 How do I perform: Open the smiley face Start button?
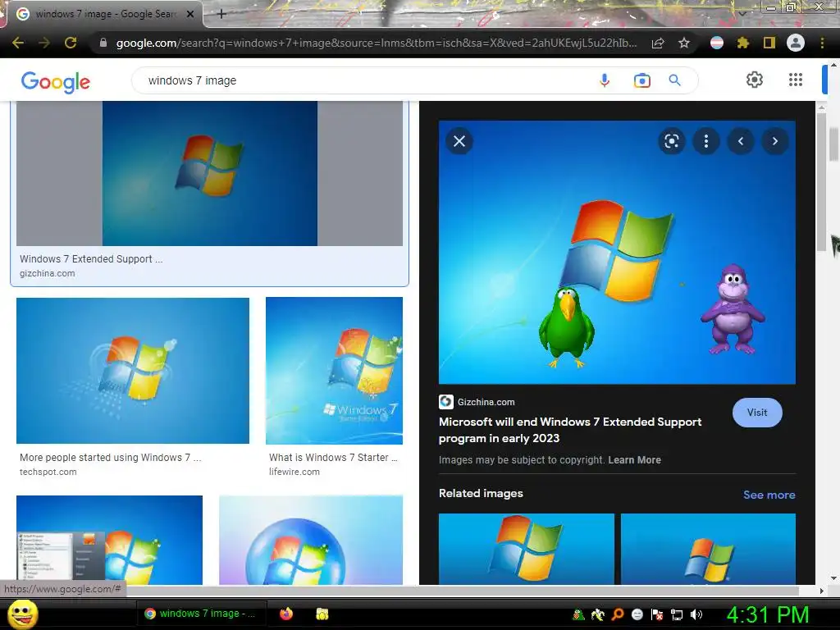pos(23,614)
